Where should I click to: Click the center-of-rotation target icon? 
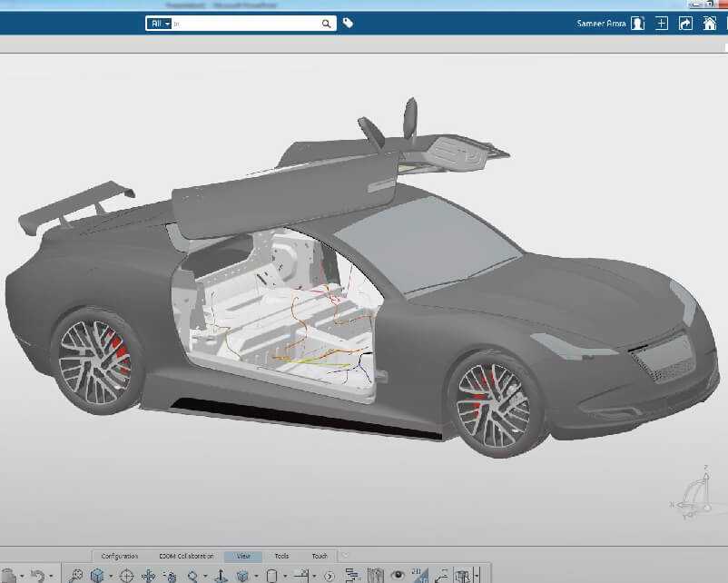click(126, 575)
